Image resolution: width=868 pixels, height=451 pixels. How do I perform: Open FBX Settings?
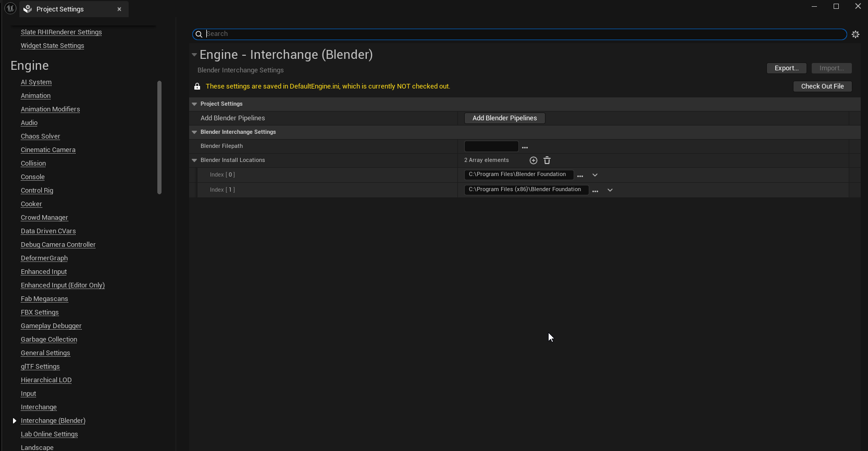click(40, 312)
